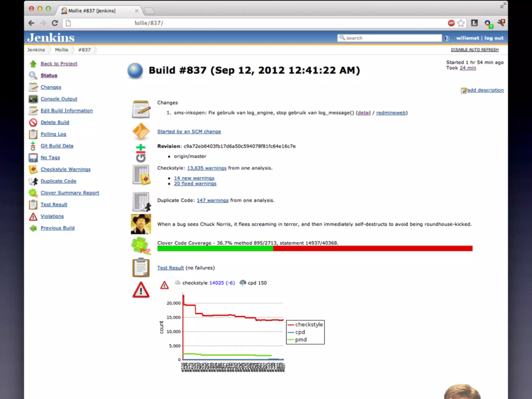Click the Violations warning triangle icon

tap(33, 216)
